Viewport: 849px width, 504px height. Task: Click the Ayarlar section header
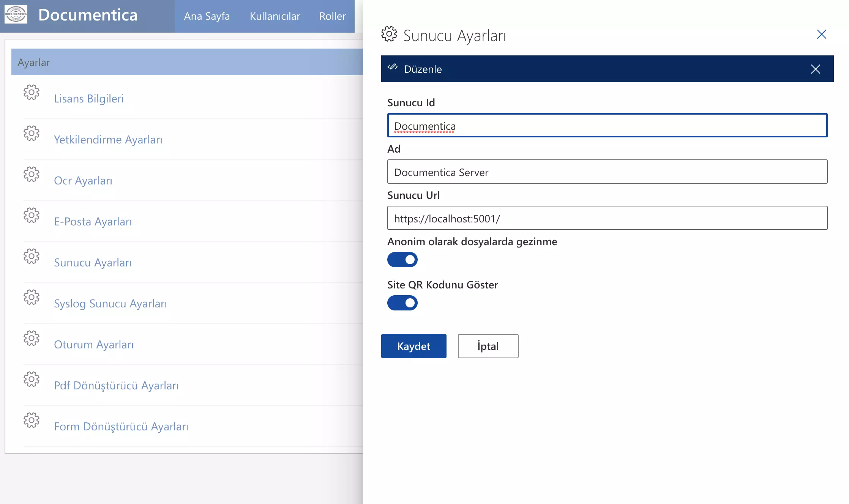187,62
